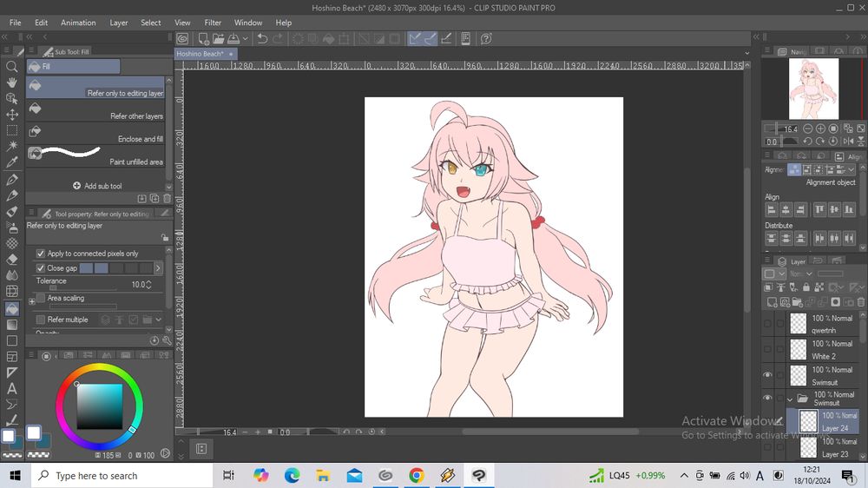Viewport: 868px width, 488px height.
Task: Select the Magnifier zoom tool
Action: click(12, 66)
